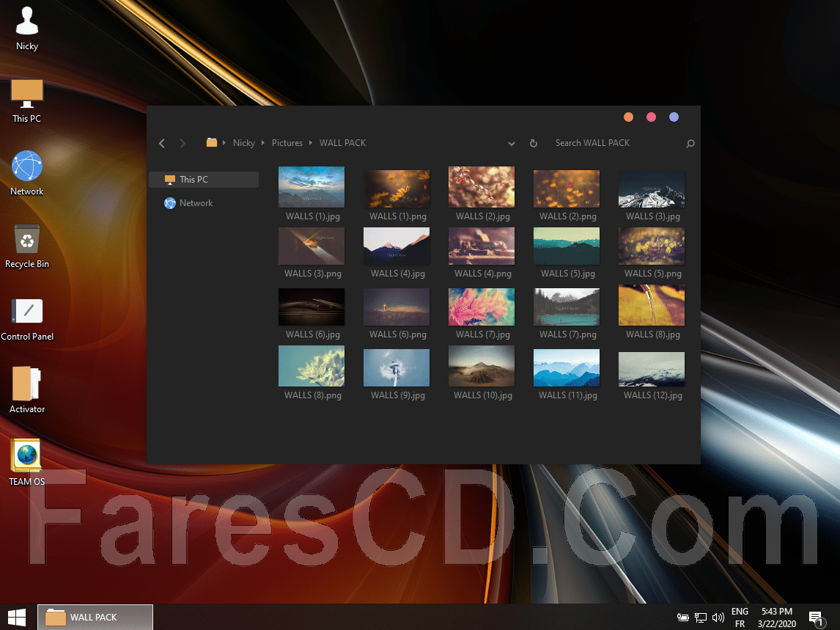The image size is (840, 630).
Task: Refresh the WALL PACK folder
Action: [533, 143]
